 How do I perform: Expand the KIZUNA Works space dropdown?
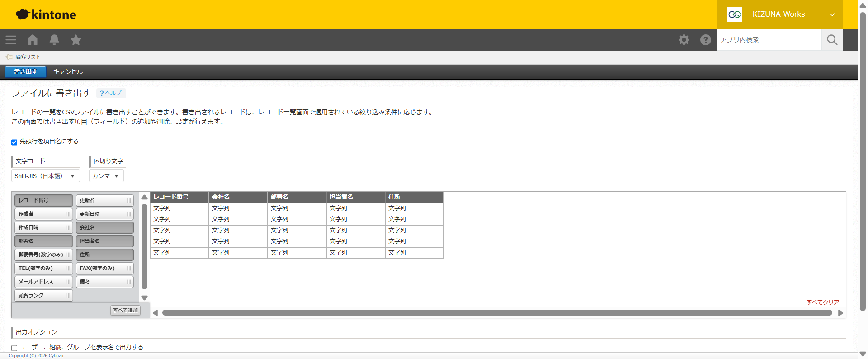coord(832,14)
